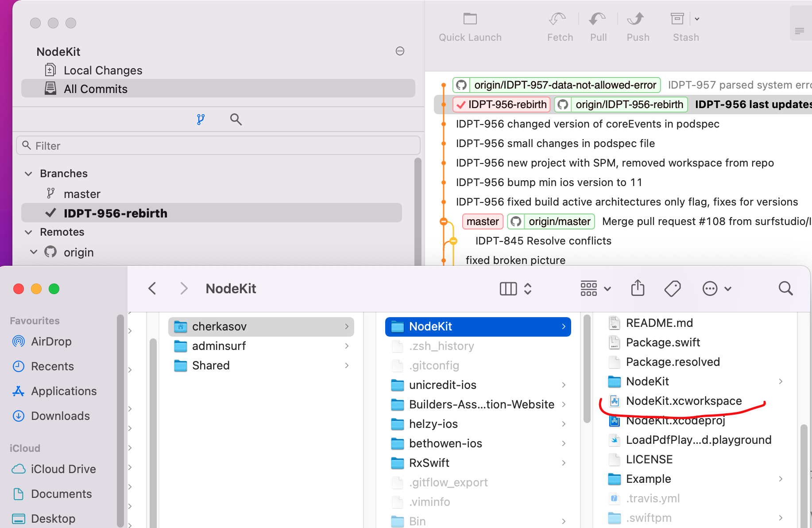The width and height of the screenshot is (812, 528).
Task: Click inside the branch Filter field
Action: pos(219,145)
